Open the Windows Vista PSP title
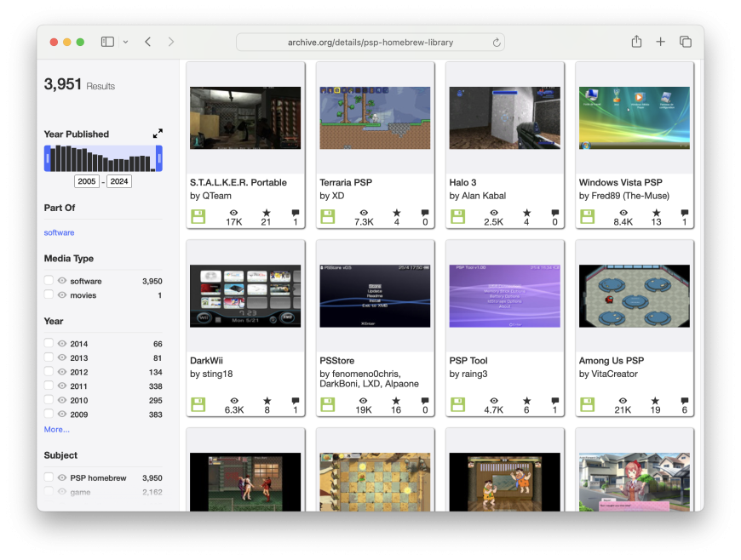 [x=621, y=182]
